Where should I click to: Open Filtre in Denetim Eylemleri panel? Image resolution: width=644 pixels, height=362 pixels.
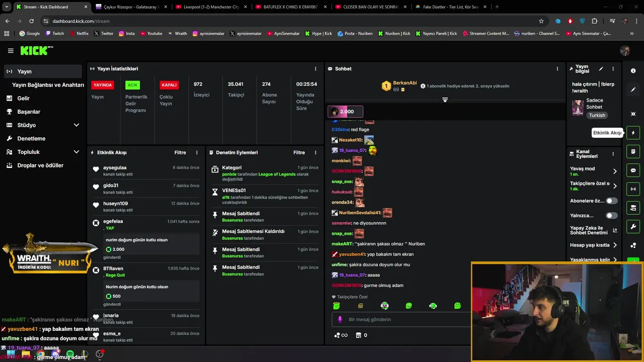tap(299, 152)
